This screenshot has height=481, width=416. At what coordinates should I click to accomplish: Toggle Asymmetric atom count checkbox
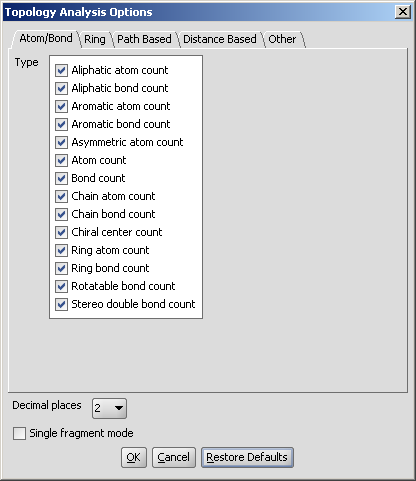[x=61, y=142]
